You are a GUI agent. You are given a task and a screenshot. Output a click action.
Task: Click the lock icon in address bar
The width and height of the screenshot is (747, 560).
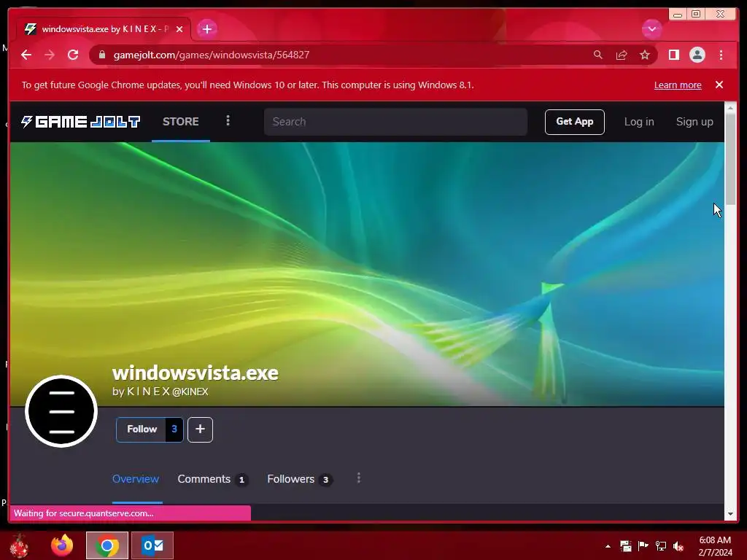102,55
